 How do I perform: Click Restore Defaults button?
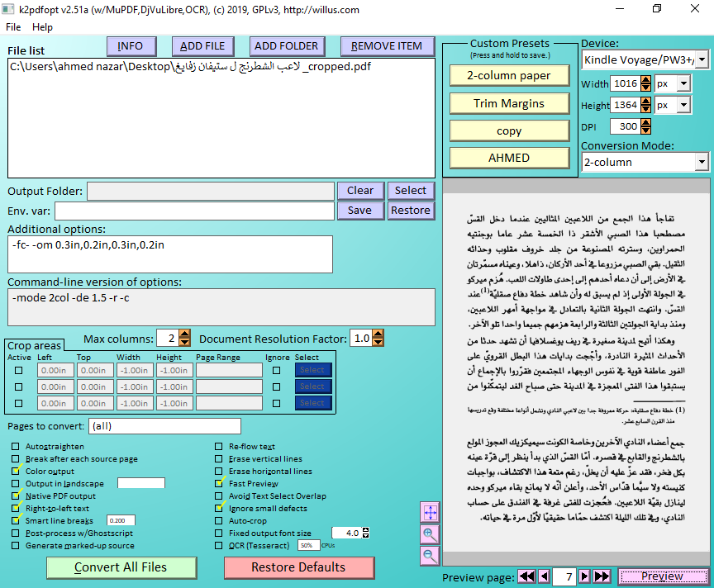tap(299, 567)
